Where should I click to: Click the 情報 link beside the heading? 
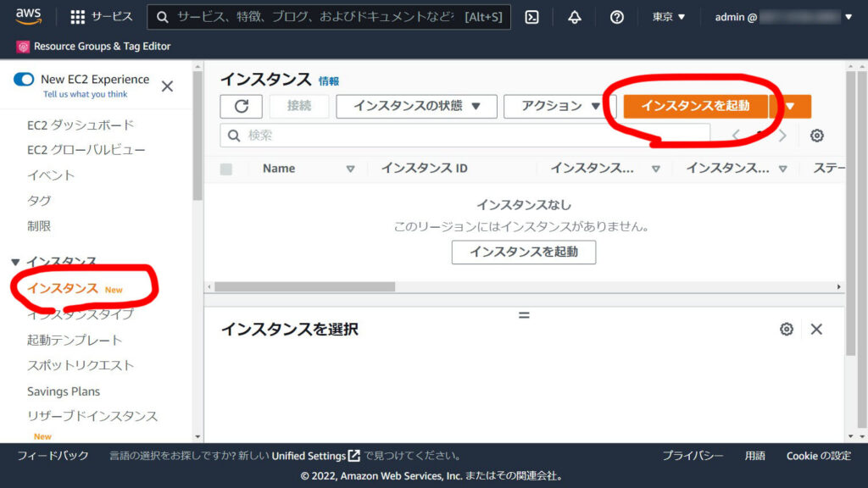329,81
